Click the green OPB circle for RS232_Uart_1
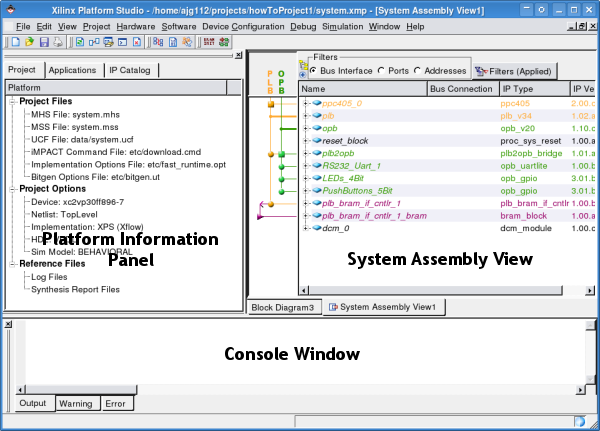Screen dimensions: 600x431 click(282, 167)
